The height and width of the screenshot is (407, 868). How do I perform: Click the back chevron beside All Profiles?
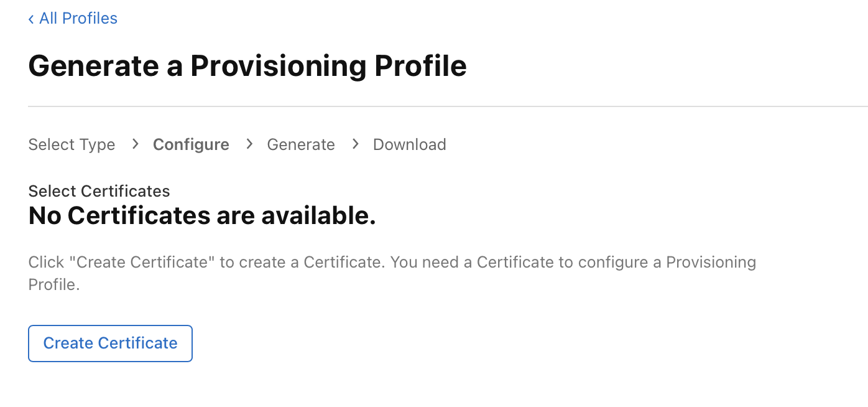31,19
